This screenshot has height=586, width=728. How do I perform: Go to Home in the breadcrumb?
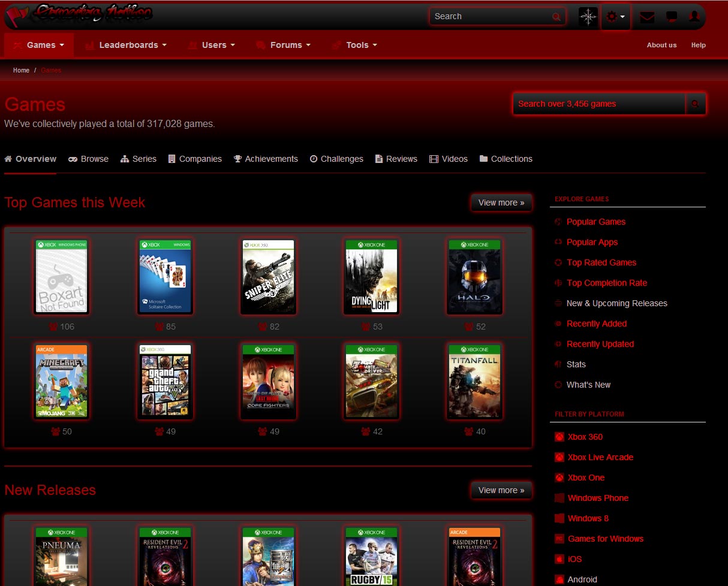point(21,70)
